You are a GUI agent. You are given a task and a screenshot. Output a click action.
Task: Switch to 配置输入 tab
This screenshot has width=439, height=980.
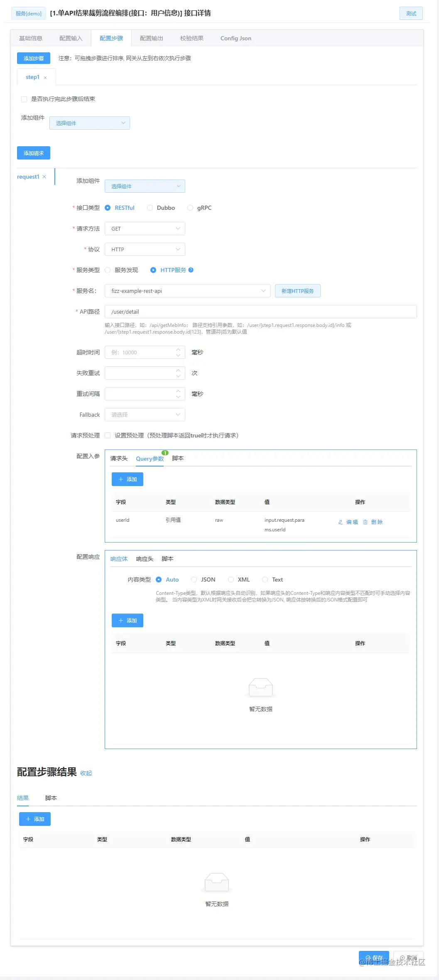click(71, 38)
